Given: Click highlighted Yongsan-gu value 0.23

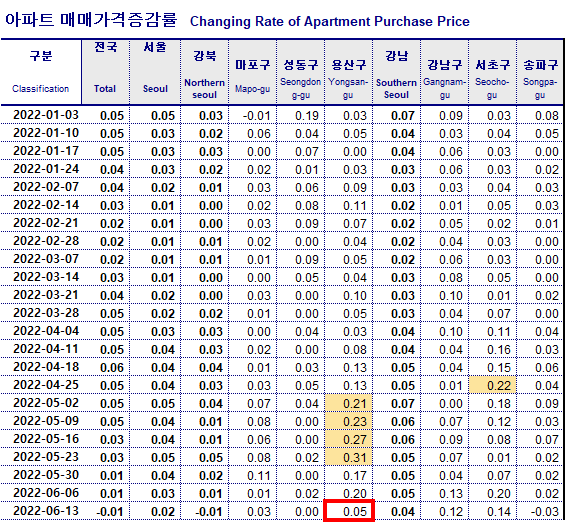Looking at the screenshot, I should click(348, 421).
